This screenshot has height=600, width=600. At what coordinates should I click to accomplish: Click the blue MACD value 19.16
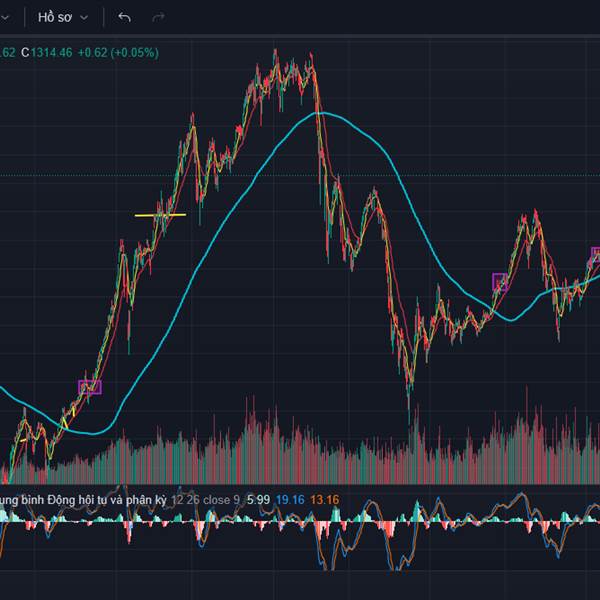click(290, 500)
